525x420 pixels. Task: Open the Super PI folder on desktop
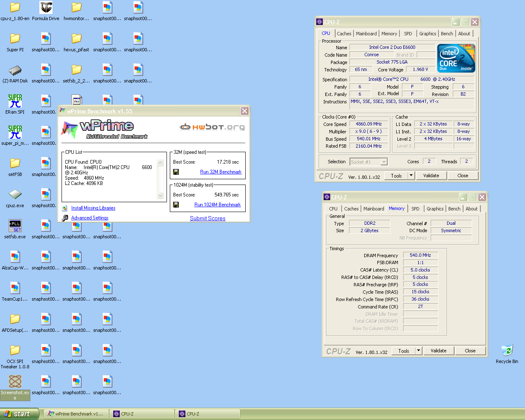(x=15, y=39)
